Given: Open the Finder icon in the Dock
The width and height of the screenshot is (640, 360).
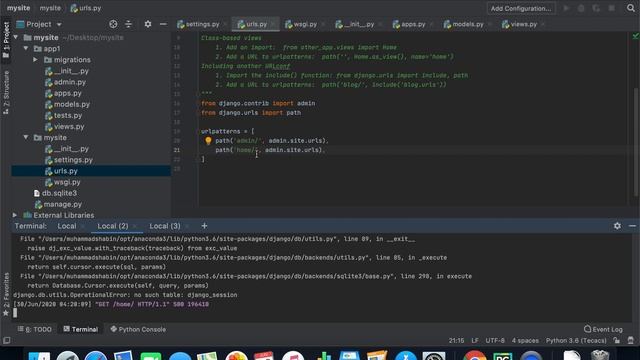Looking at the screenshot, I should tap(39, 356).
